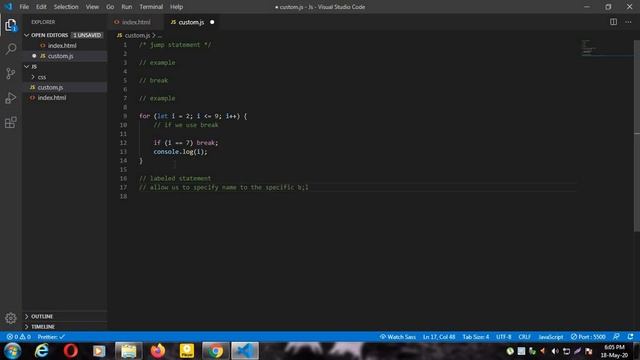Change file encoding UTF-8

coord(503,337)
